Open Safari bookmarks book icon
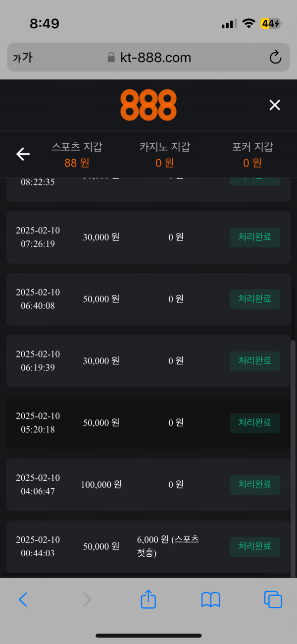This screenshot has width=297, height=644. [210, 599]
